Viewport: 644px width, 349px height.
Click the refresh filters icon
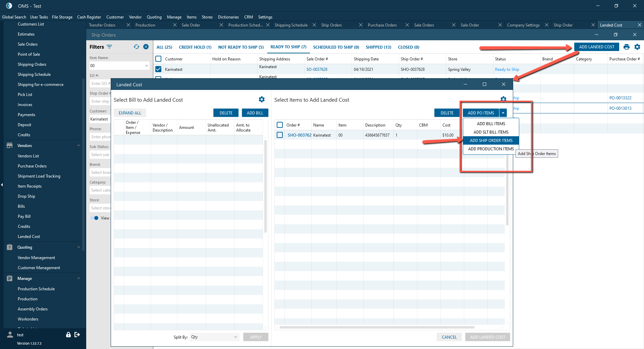click(136, 47)
